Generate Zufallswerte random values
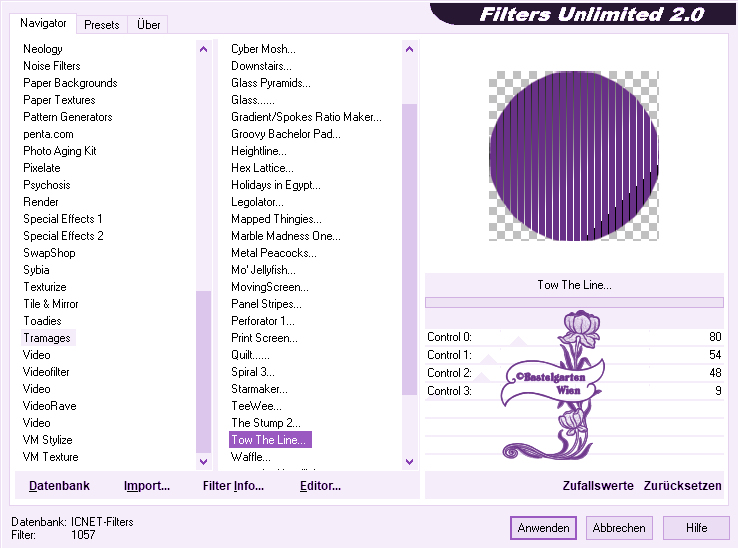 tap(598, 486)
